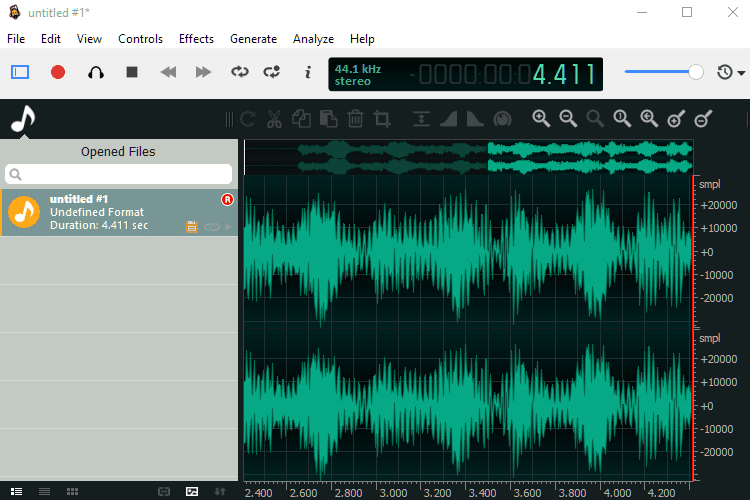Click the Opened Files search field

tap(119, 174)
